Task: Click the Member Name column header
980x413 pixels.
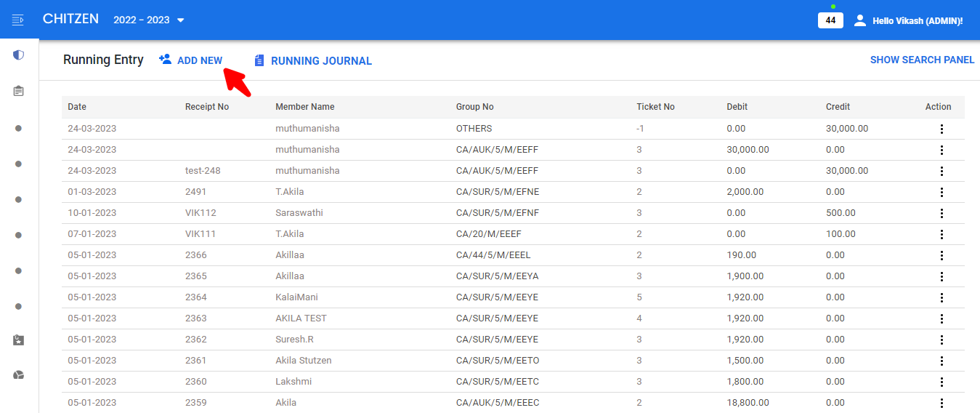Action: coord(304,107)
